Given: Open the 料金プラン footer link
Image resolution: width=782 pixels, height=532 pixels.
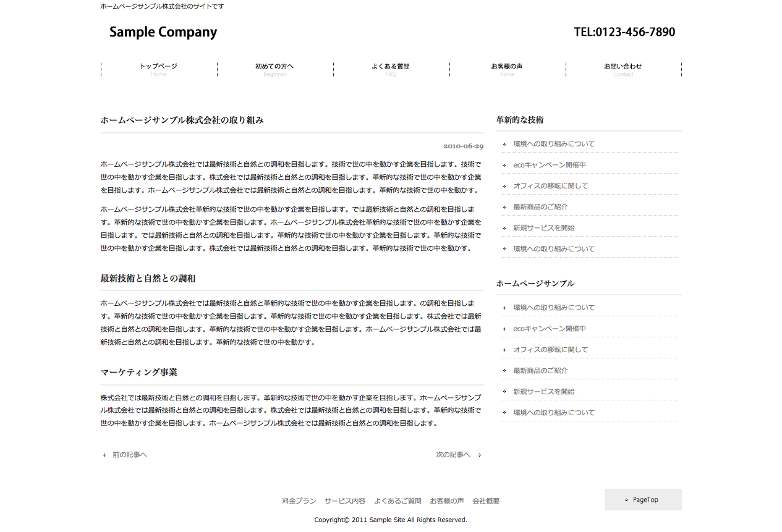Looking at the screenshot, I should pos(299,501).
